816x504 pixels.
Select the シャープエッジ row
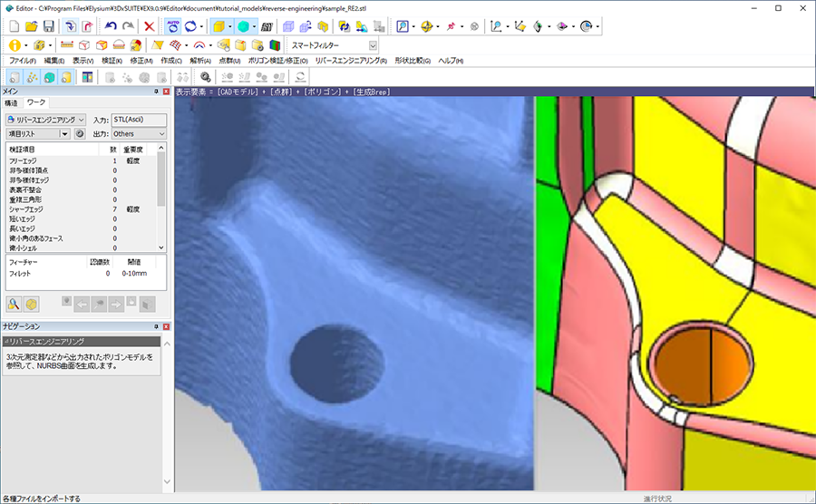(82, 209)
